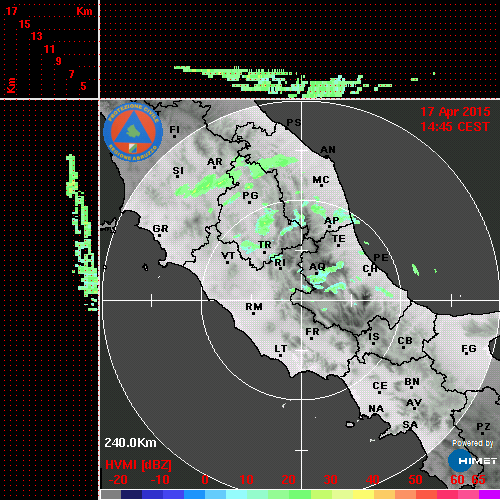Click the HIMET logo
The width and height of the screenshot is (500, 500).
pos(473,461)
